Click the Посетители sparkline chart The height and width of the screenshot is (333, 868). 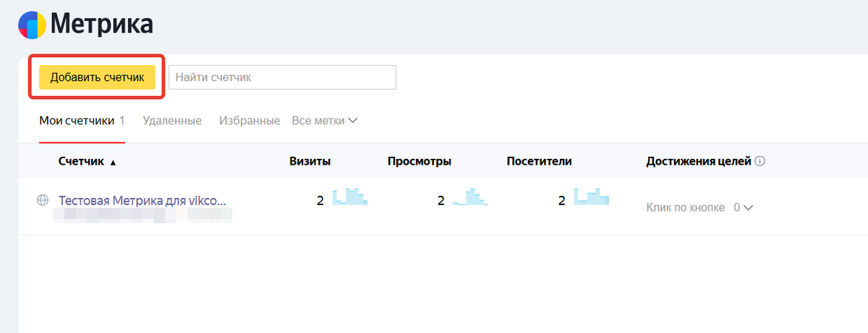point(592,196)
